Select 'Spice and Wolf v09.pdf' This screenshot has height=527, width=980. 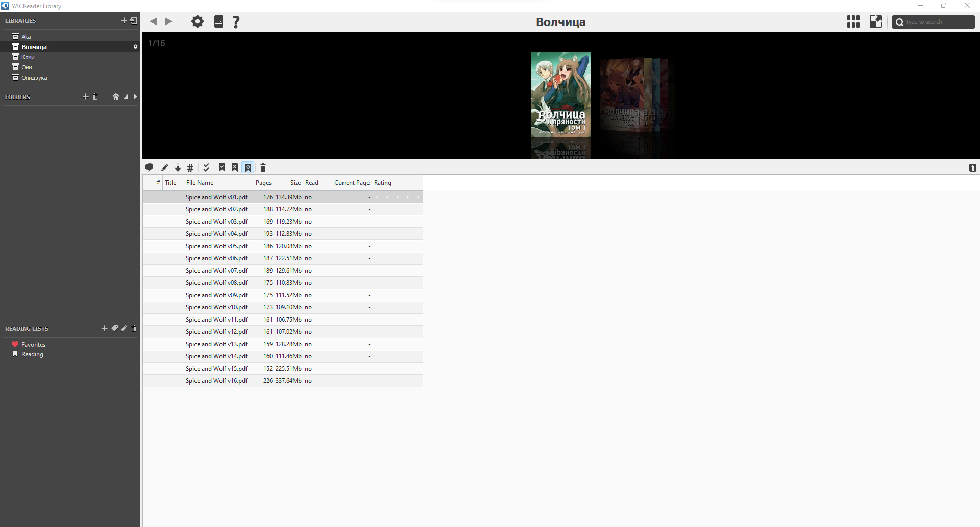283,295
